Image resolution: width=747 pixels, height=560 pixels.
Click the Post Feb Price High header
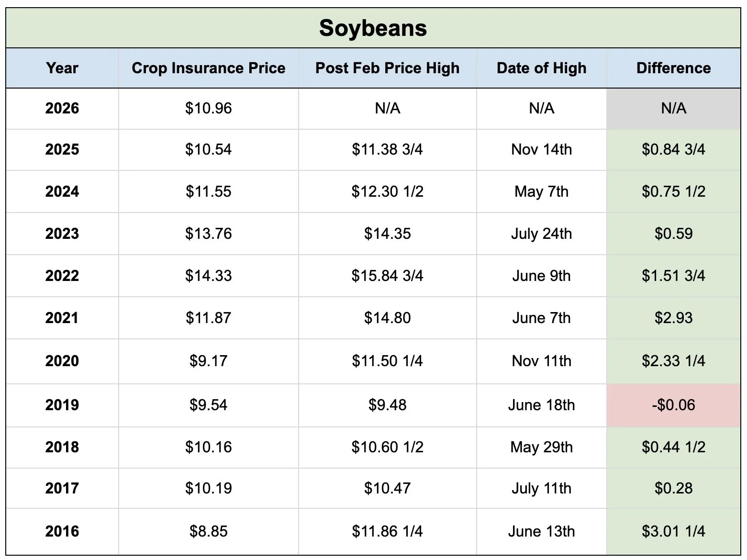click(387, 68)
